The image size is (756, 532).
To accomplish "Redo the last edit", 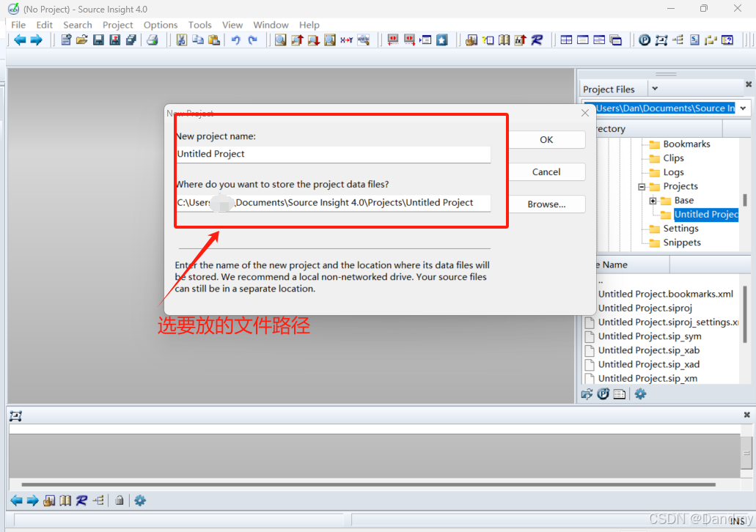I will 253,40.
